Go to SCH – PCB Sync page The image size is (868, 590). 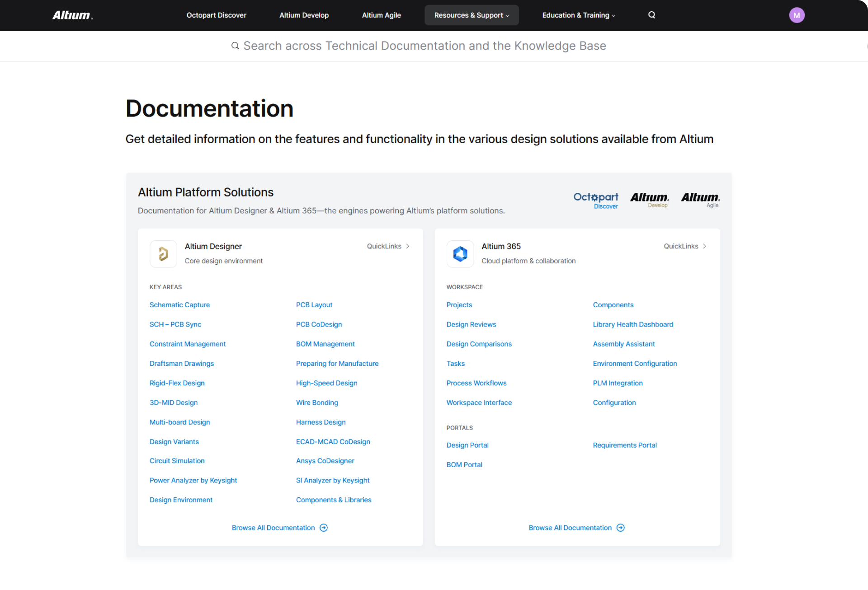[x=175, y=324]
